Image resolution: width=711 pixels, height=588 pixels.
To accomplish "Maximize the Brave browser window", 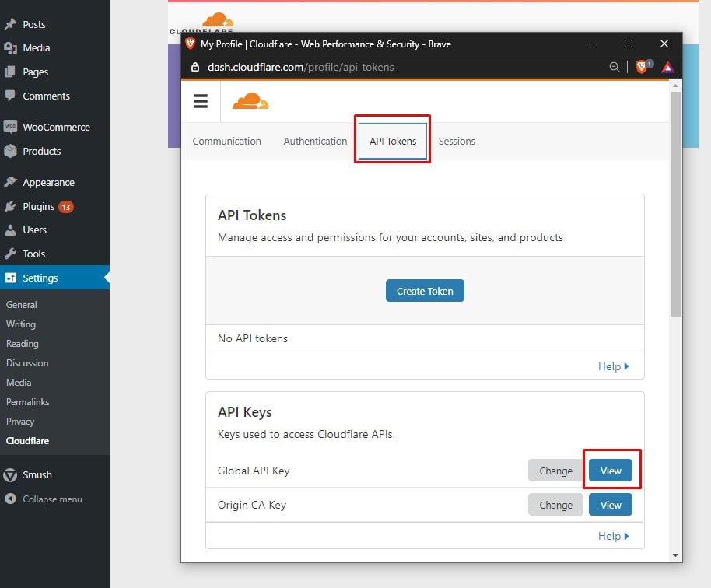I will tap(628, 44).
